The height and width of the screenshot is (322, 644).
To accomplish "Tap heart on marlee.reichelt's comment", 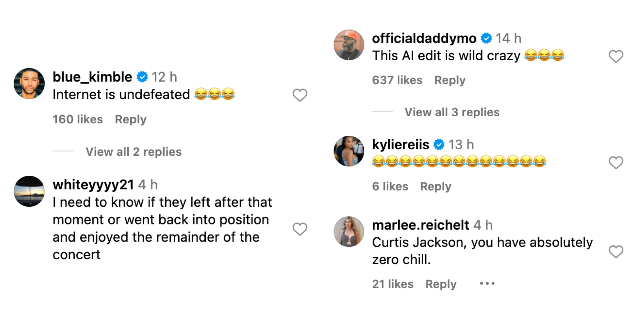I will pyautogui.click(x=616, y=252).
